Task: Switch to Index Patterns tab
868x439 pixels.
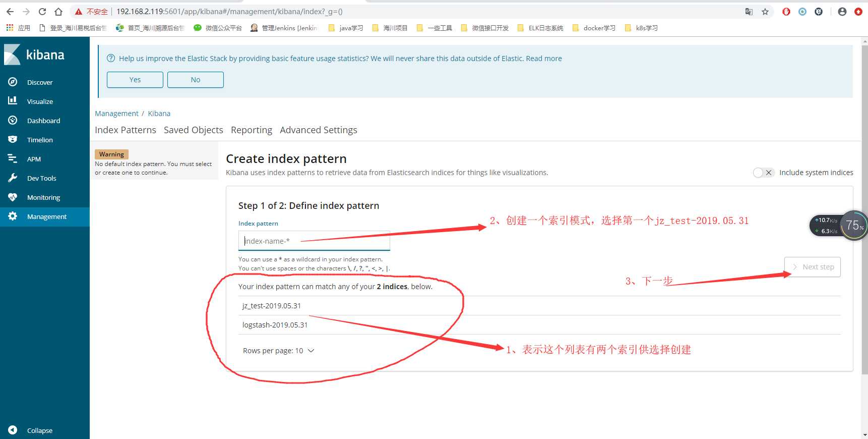Action: (126, 130)
